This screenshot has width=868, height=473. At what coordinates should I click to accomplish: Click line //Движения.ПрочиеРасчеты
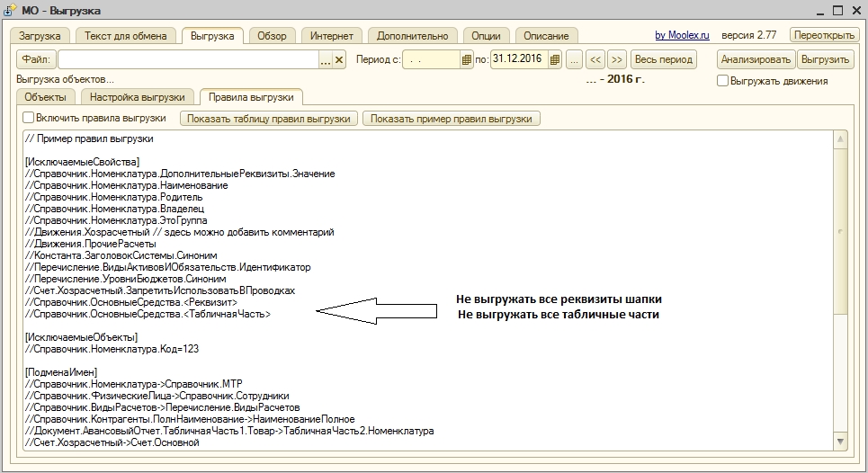pos(91,244)
